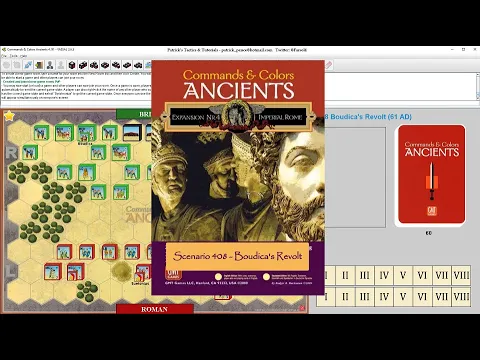
Task: Roll four dice using the four-dice icon
Action: (x=105, y=65)
